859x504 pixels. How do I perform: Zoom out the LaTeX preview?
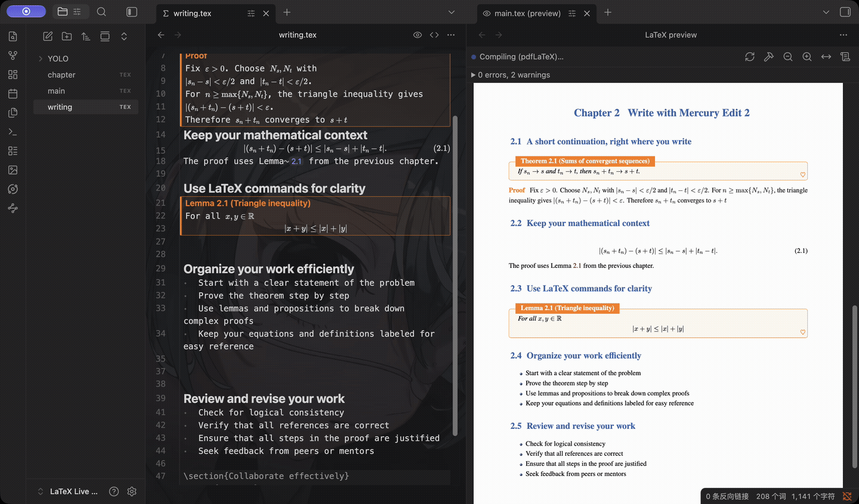coord(788,57)
